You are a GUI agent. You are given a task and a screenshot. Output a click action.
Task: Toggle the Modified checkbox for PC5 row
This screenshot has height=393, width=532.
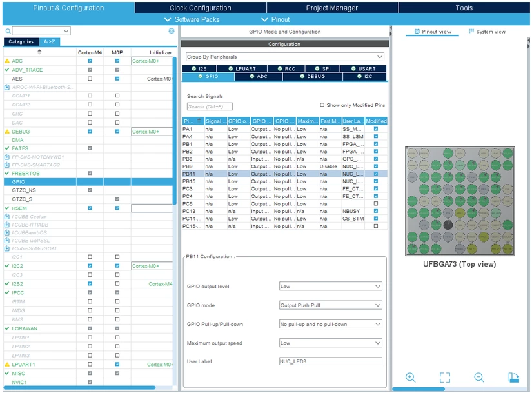[375, 203]
